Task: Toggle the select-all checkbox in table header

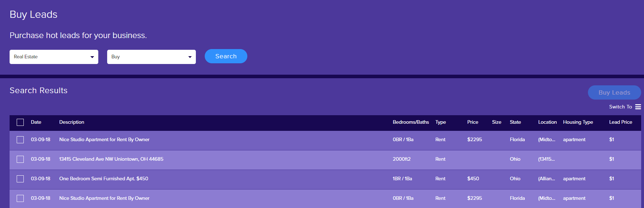Action: [x=20, y=122]
